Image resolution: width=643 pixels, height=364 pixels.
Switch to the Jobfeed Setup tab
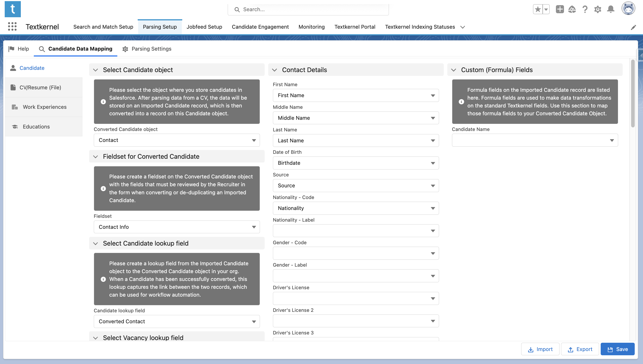(204, 27)
